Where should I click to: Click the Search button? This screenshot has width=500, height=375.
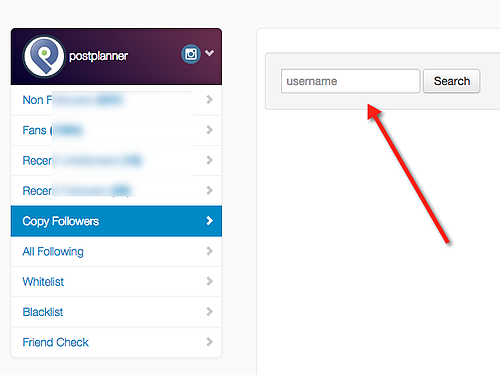pos(452,81)
